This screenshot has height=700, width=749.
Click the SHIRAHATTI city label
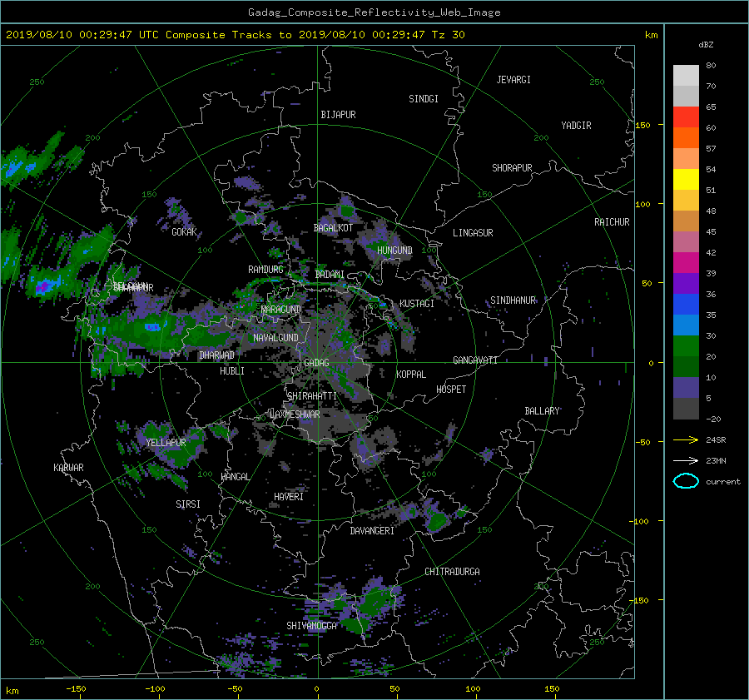pos(312,396)
